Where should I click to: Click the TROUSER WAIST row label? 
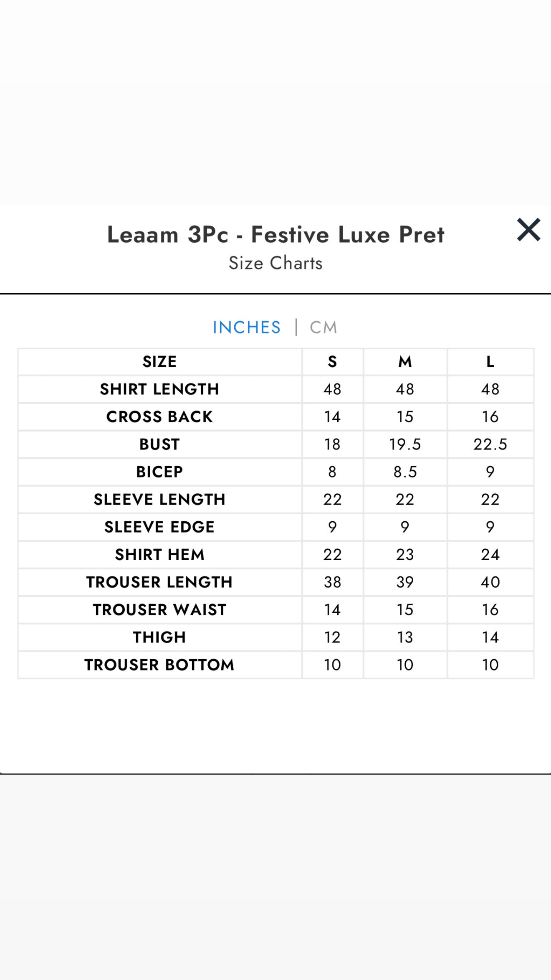point(160,609)
